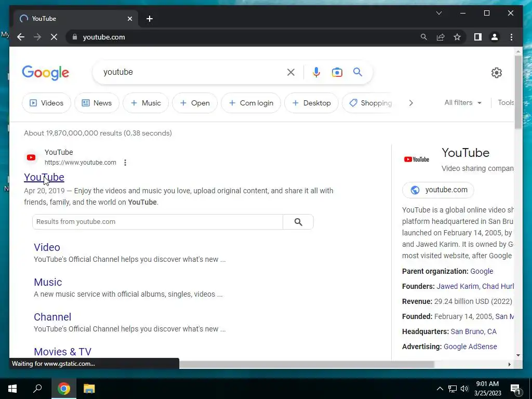
Task: Show hidden tray icons chevron
Action: tap(440, 389)
